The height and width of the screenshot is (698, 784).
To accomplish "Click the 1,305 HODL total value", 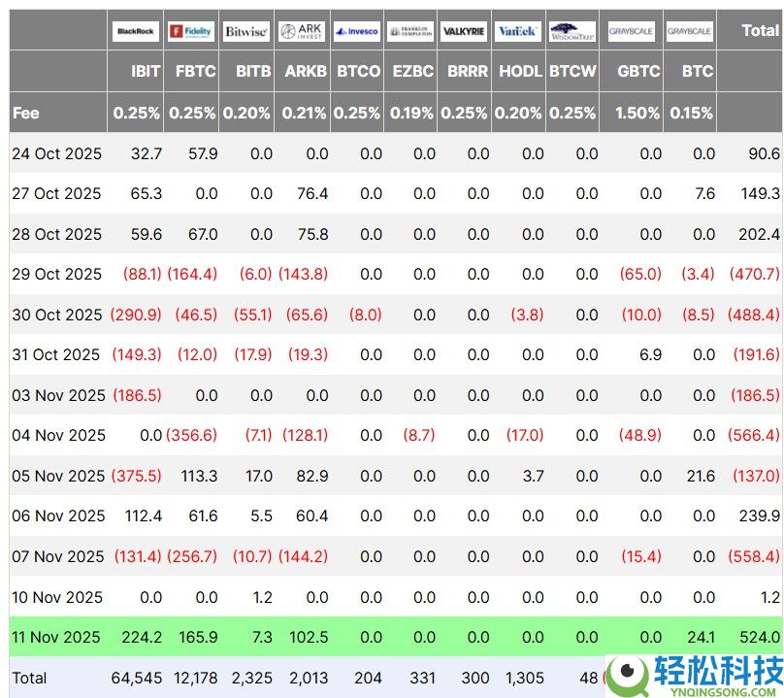I will point(525,678).
